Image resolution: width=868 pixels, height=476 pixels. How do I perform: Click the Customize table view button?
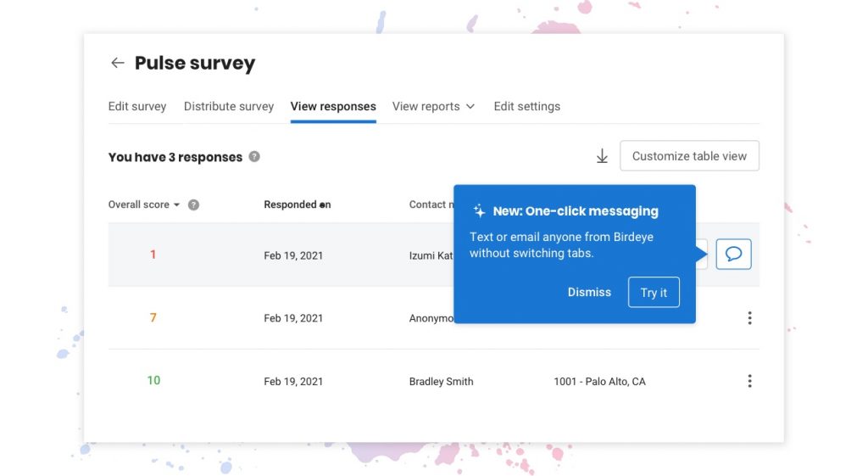(x=689, y=156)
